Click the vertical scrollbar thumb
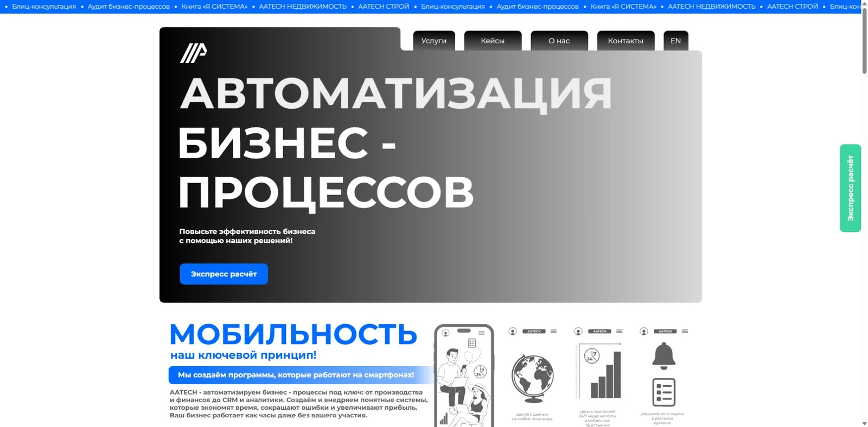This screenshot has height=427, width=868. tap(864, 41)
